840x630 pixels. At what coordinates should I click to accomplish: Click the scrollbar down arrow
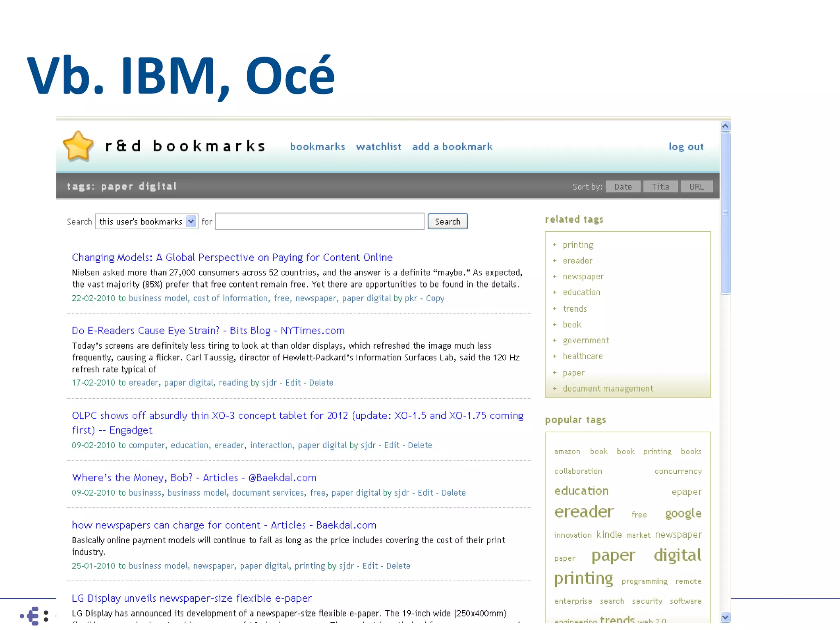coord(725,617)
